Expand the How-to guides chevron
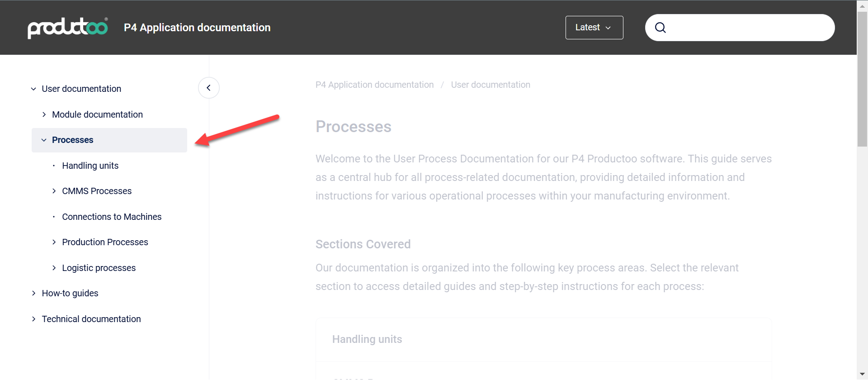 tap(33, 294)
